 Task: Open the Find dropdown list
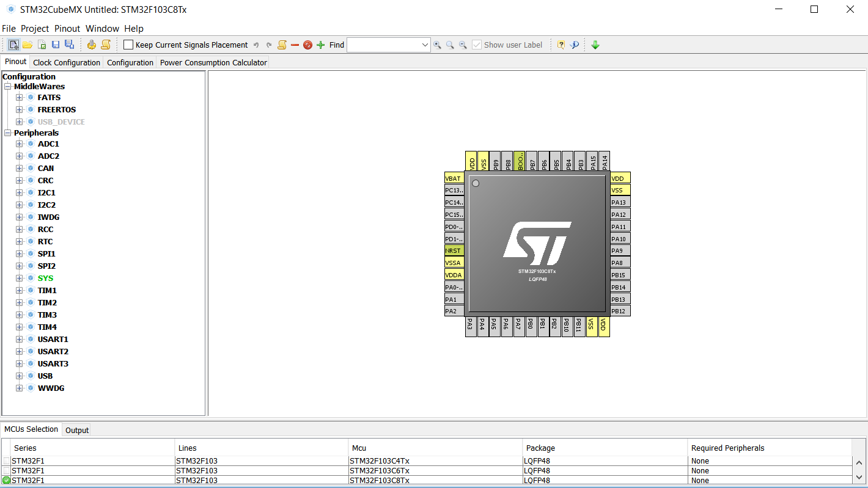tap(425, 45)
